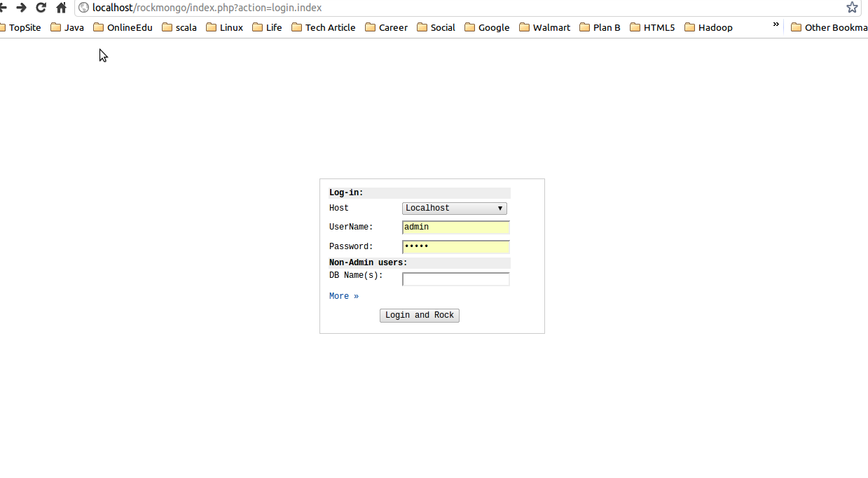Click the DB Name(s) text field
This screenshot has height=478, width=868.
[x=456, y=279]
